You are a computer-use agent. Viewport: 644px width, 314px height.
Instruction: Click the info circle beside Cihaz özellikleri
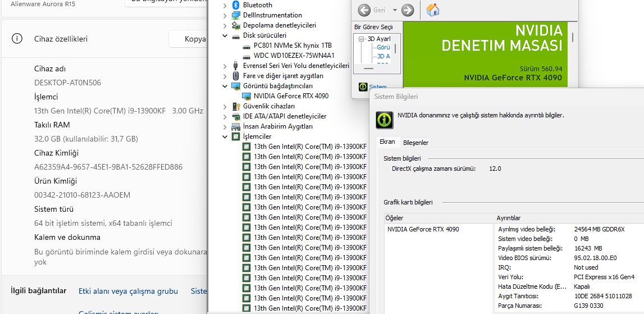(x=17, y=39)
